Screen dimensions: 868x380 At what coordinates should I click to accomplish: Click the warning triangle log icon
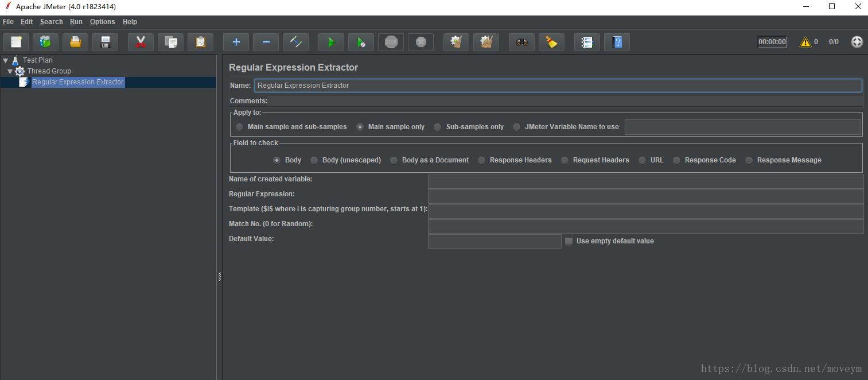tap(805, 42)
